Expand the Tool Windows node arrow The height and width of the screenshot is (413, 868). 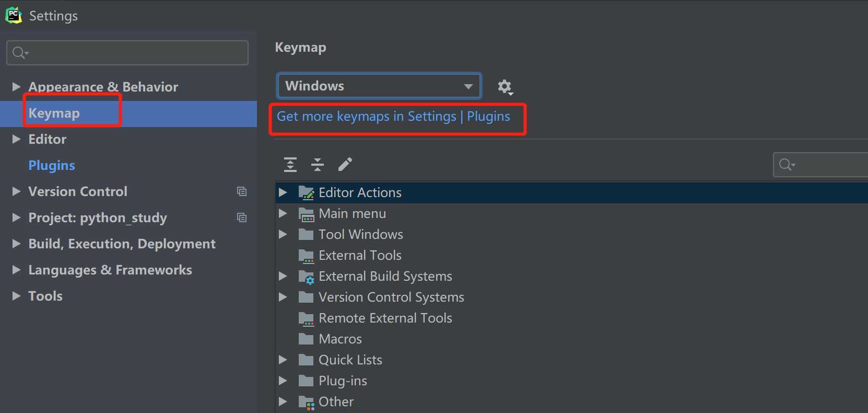coord(283,234)
